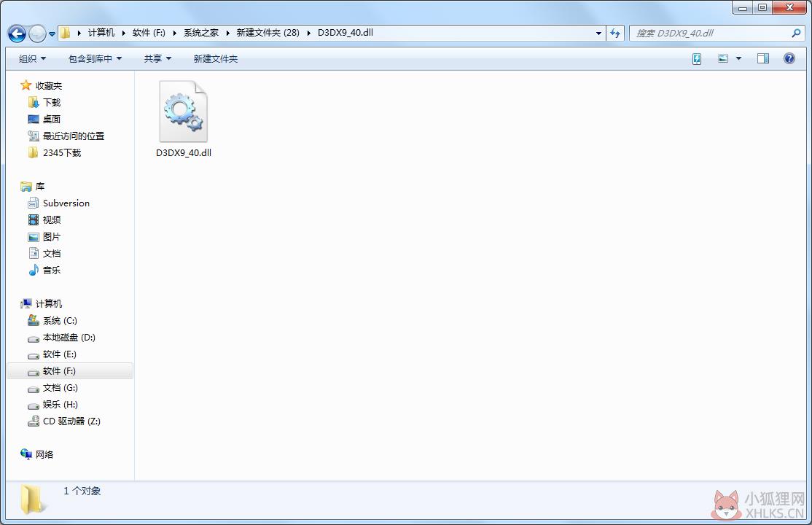Select 网络 in the navigation pane

coord(44,454)
